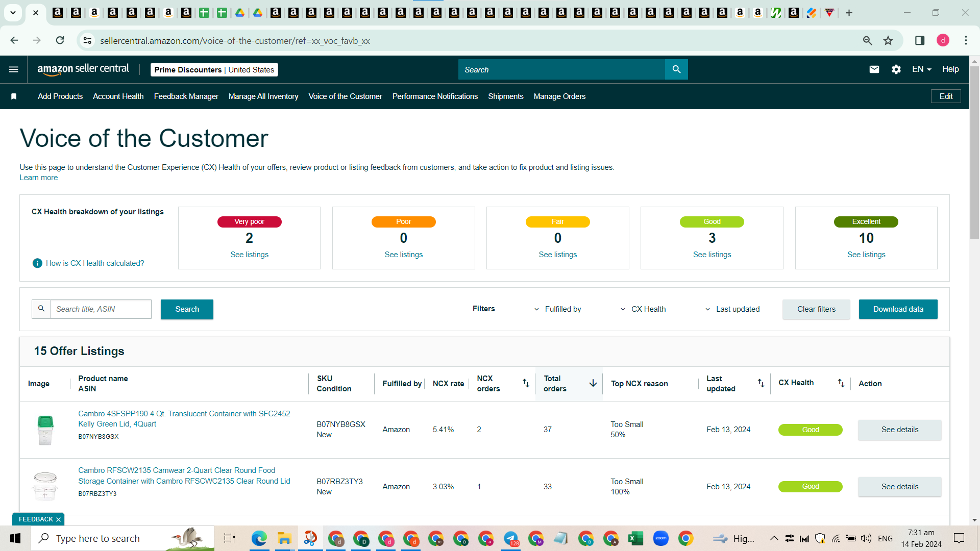980x551 pixels.
Task: Click the header Search input field
Action: 561,69
